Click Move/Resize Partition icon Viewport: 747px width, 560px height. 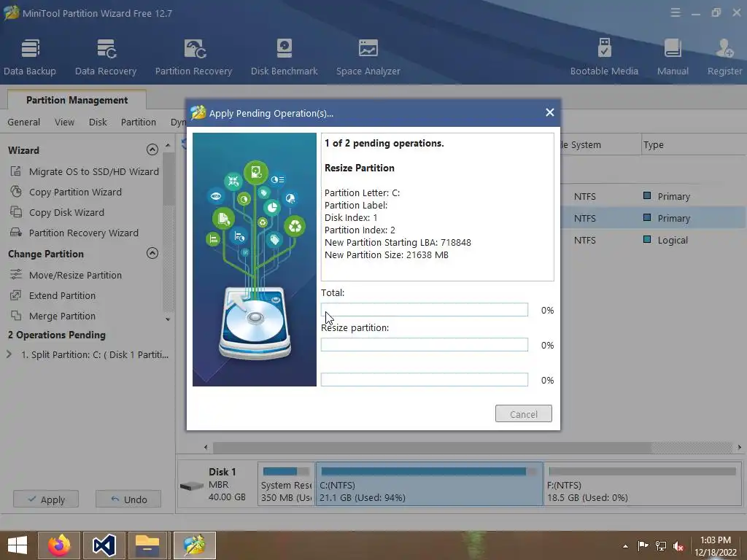16,275
